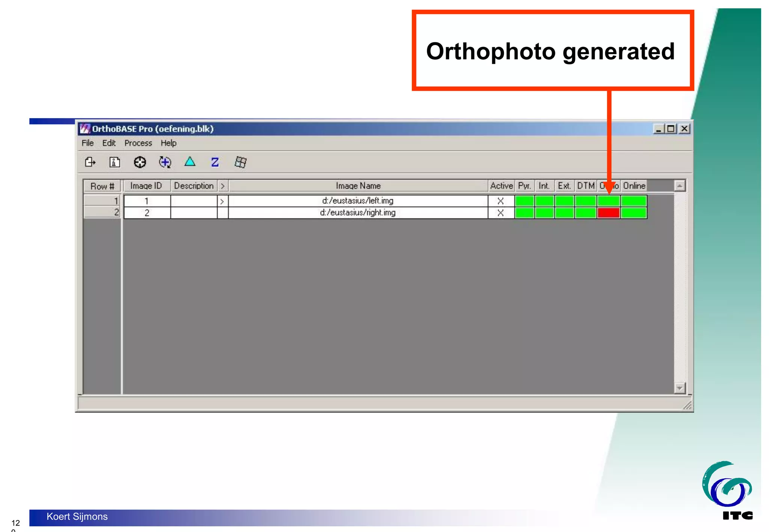This screenshot has width=769, height=532.
Task: Select the point measurement crosshair icon
Action: 140,162
